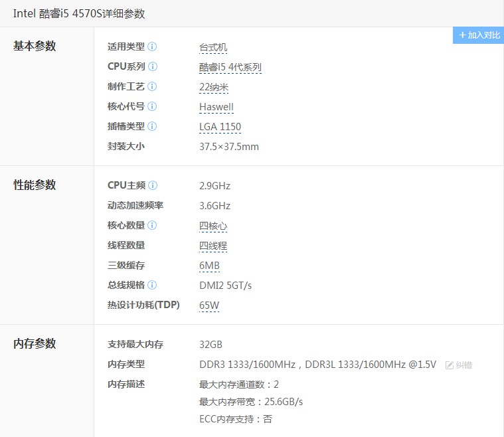Click the 热设计功耗(TDP) label
The width and height of the screenshot is (504, 437).
pyautogui.click(x=143, y=305)
